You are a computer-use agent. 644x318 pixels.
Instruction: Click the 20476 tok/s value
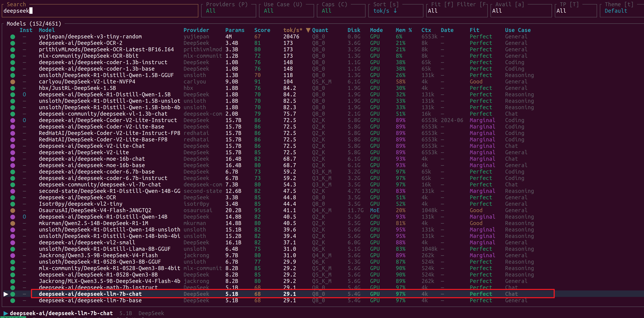pos(291,36)
